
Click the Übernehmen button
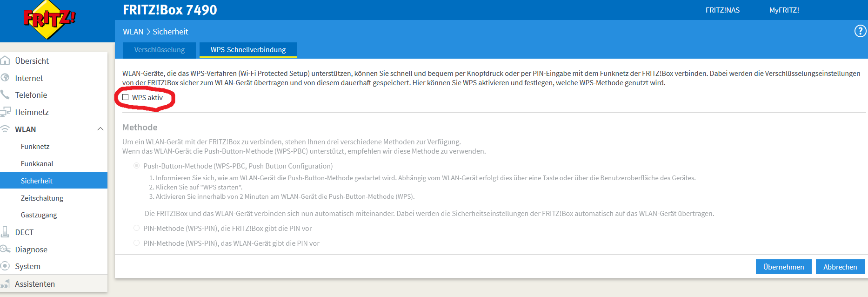(783, 267)
